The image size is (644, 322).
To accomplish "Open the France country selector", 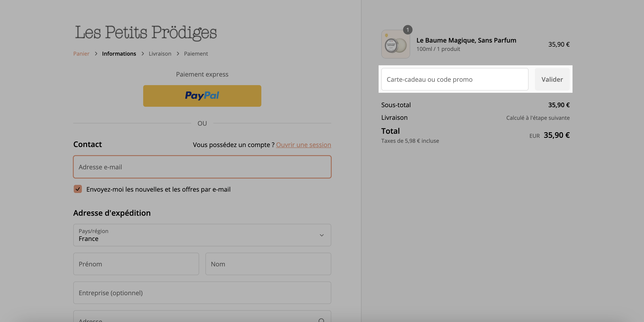I will (x=202, y=235).
